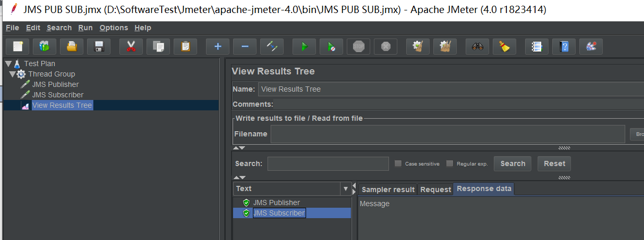Open the Run menu

[86, 28]
